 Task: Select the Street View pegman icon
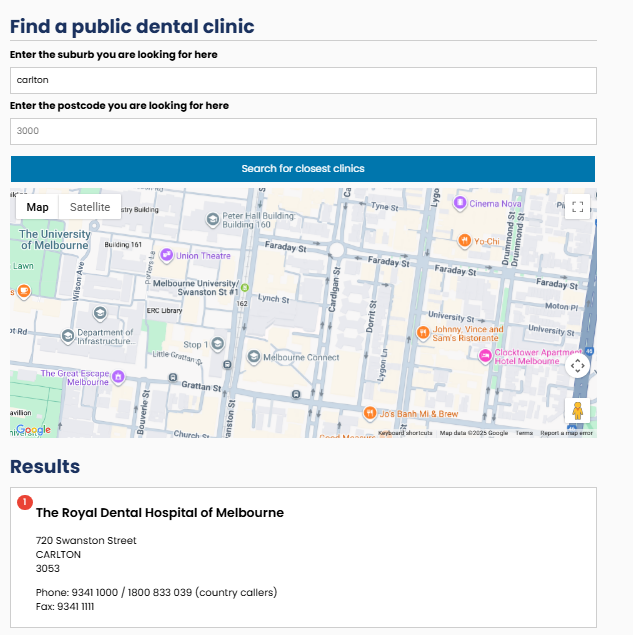tap(577, 411)
